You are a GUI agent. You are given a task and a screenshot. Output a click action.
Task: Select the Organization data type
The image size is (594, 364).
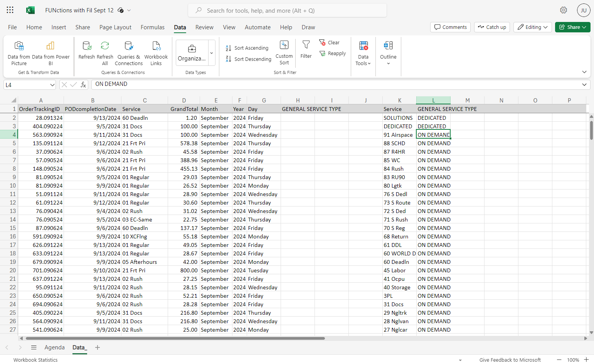pos(192,53)
